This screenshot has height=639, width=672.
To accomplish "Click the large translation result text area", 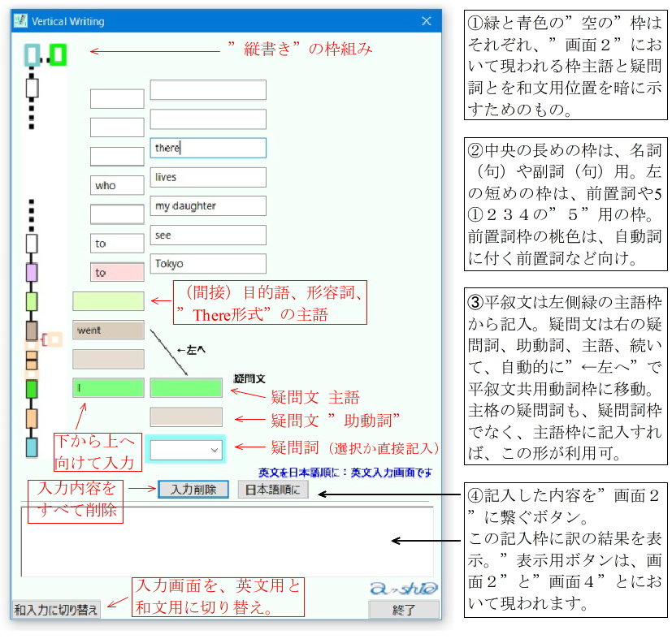I will point(227,541).
